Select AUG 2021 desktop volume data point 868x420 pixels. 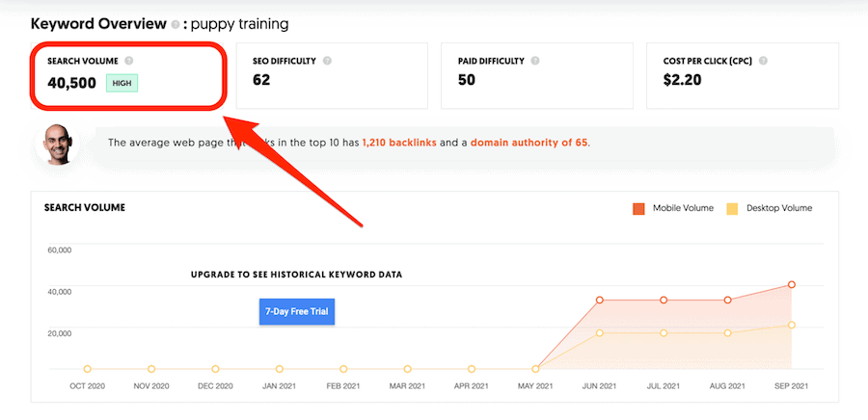coord(727,333)
